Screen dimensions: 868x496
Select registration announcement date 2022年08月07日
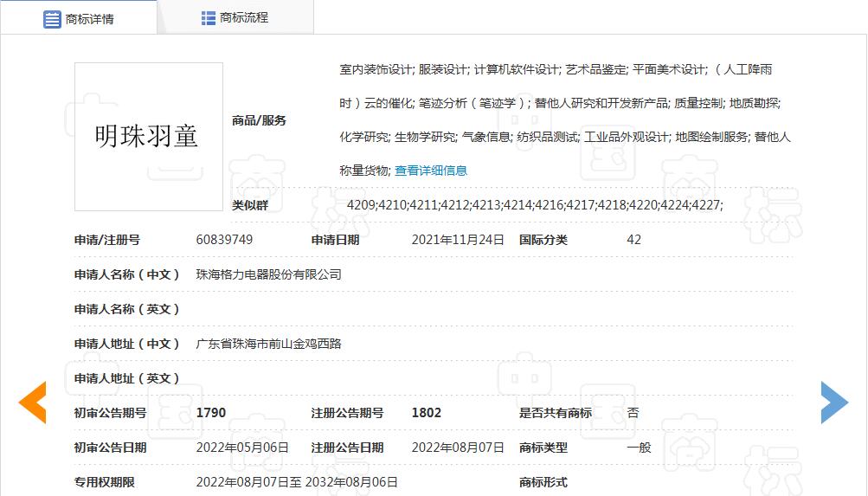point(458,448)
